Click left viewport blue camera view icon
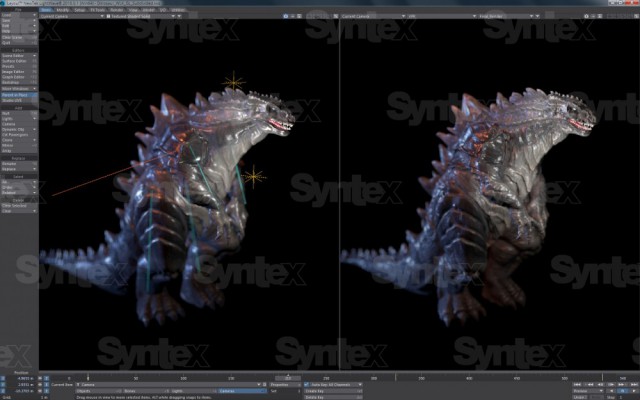Screen dimensions: 640x400 [x=286, y=16]
